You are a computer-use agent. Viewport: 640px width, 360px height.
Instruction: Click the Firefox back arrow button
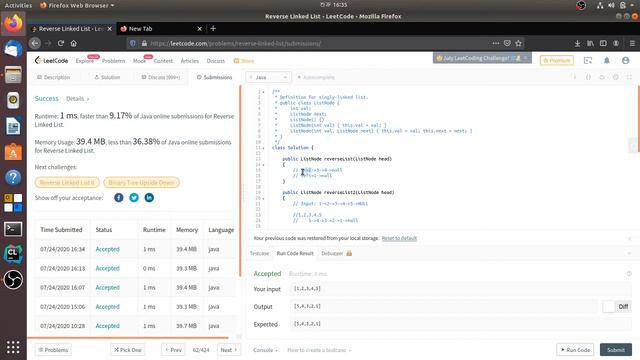[x=35, y=43]
